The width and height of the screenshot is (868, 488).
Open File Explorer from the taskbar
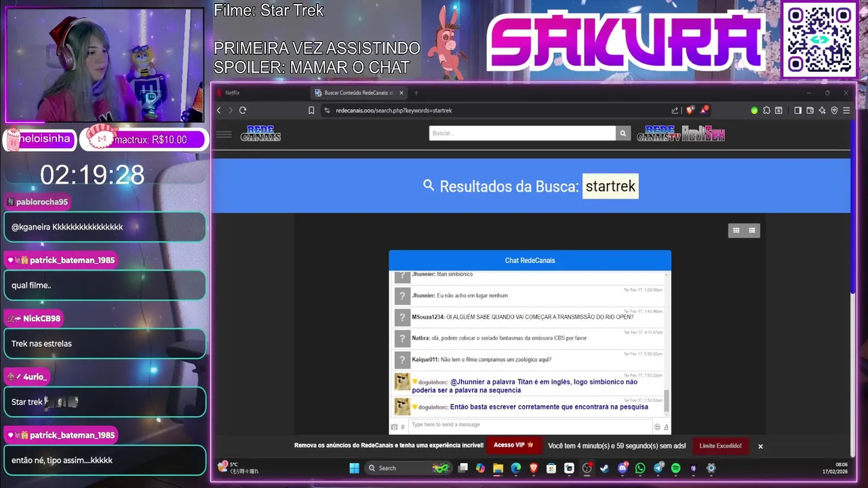pyautogui.click(x=498, y=468)
